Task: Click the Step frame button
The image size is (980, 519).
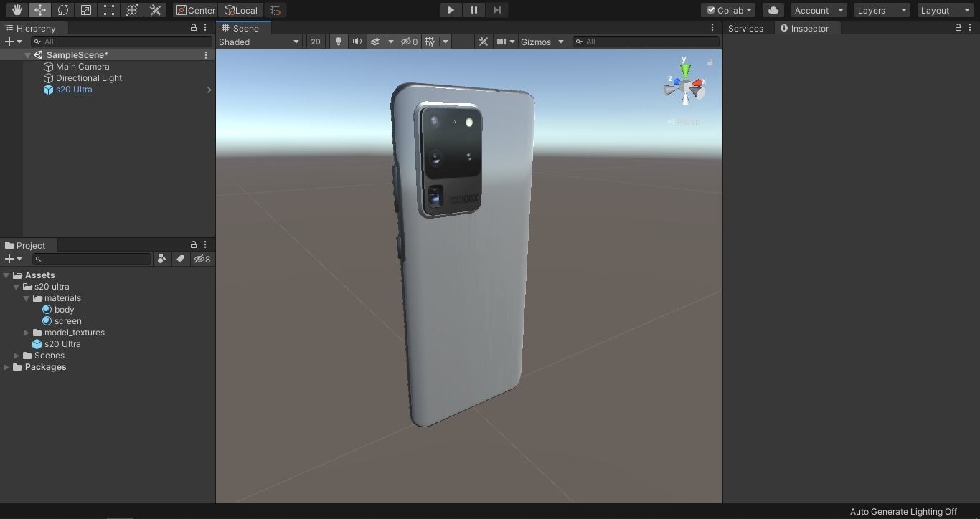Action: [x=496, y=10]
